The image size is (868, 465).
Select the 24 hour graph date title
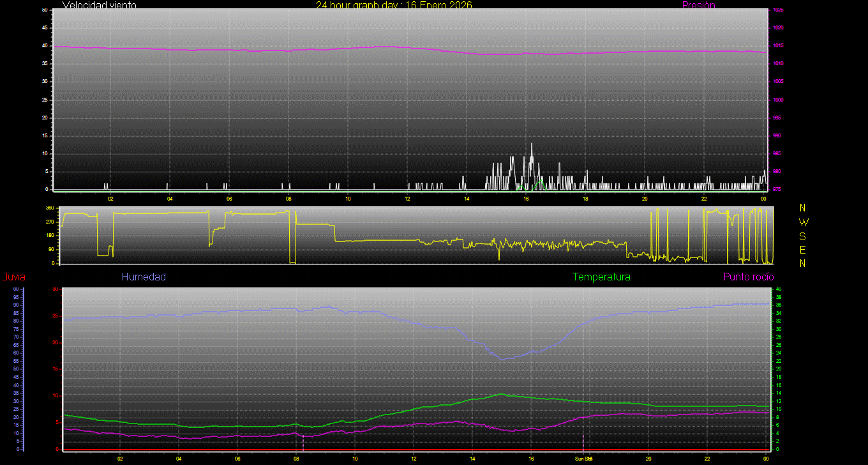pos(394,5)
